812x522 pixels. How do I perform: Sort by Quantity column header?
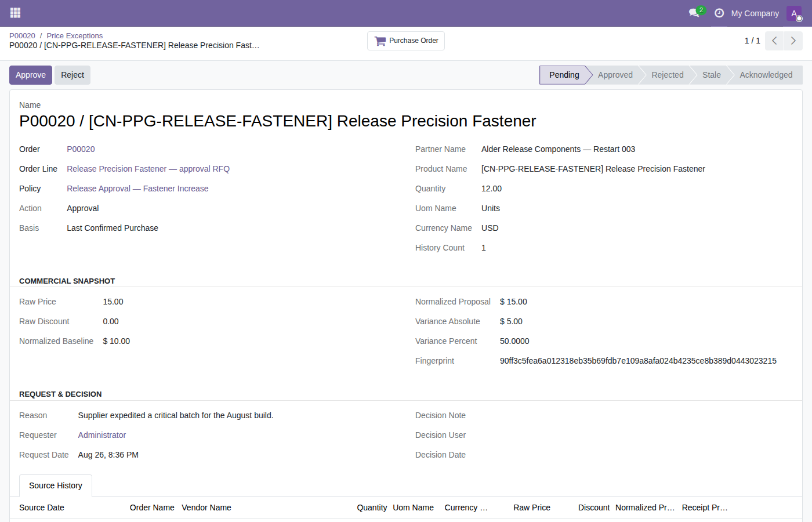point(372,507)
